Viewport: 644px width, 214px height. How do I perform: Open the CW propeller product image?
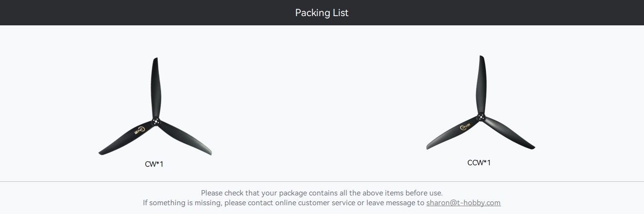155,107
